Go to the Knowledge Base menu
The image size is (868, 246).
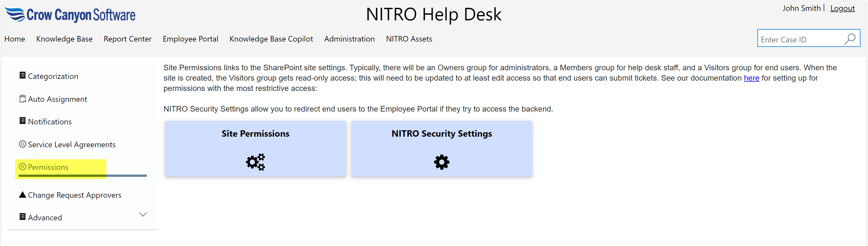(x=64, y=39)
